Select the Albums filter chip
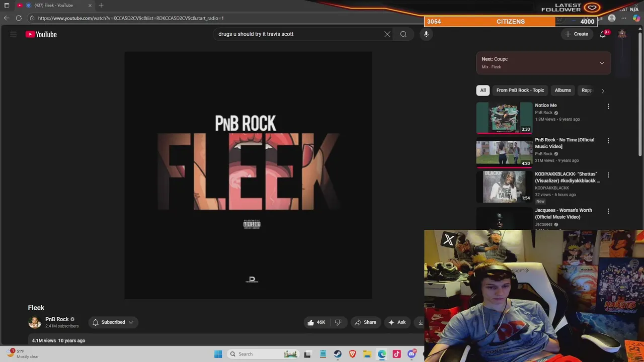Screen dimensions: 644x362 562,90
